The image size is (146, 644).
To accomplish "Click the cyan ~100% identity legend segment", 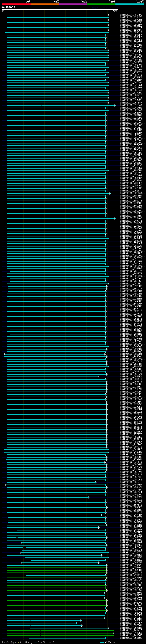I will [130, 4].
